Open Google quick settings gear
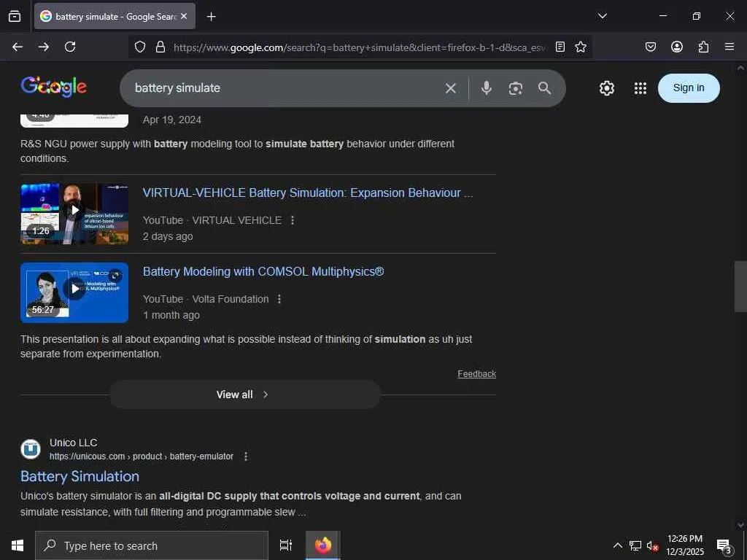747x560 pixels. [606, 88]
